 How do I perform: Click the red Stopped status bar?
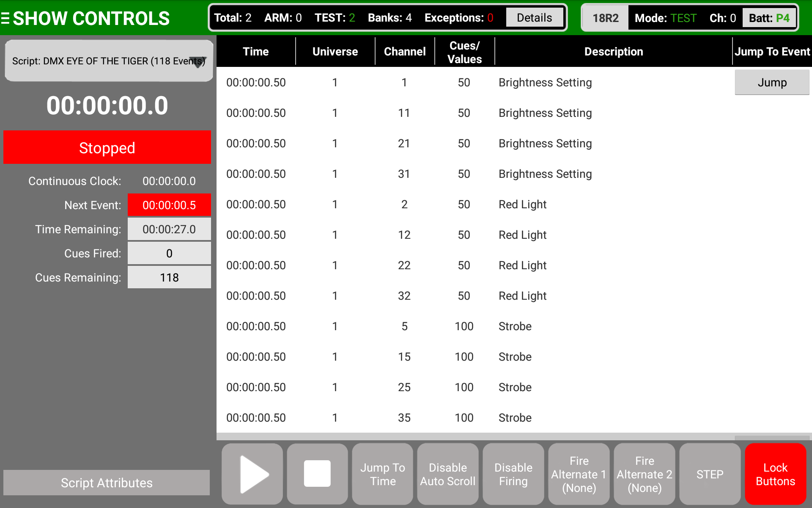point(107,147)
